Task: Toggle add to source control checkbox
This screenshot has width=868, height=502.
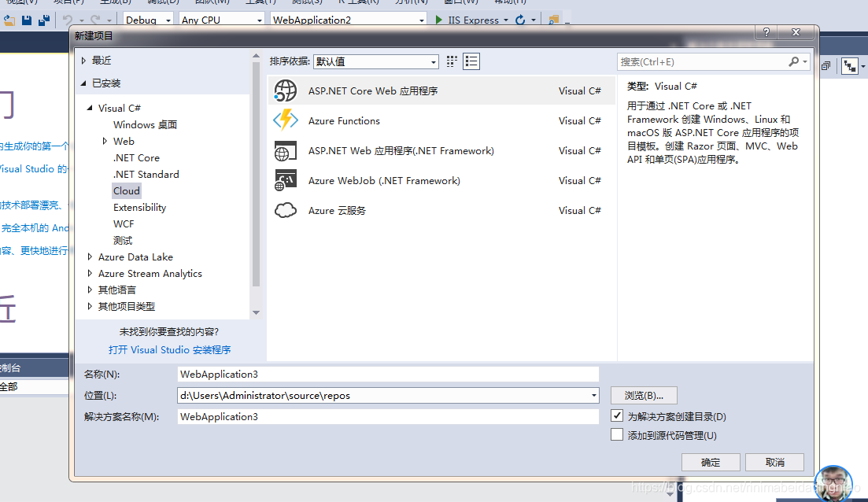Action: tap(617, 434)
